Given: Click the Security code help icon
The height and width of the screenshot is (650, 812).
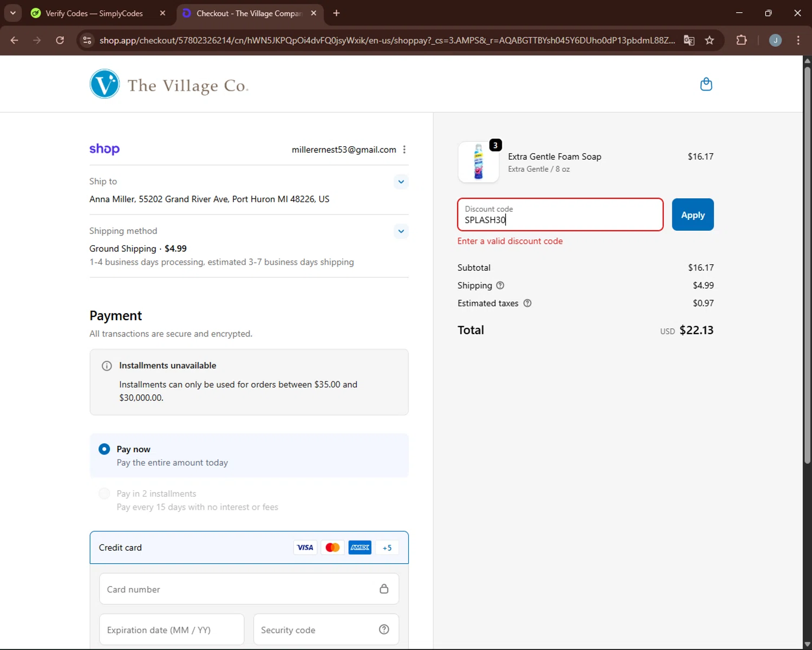Looking at the screenshot, I should 384,629.
